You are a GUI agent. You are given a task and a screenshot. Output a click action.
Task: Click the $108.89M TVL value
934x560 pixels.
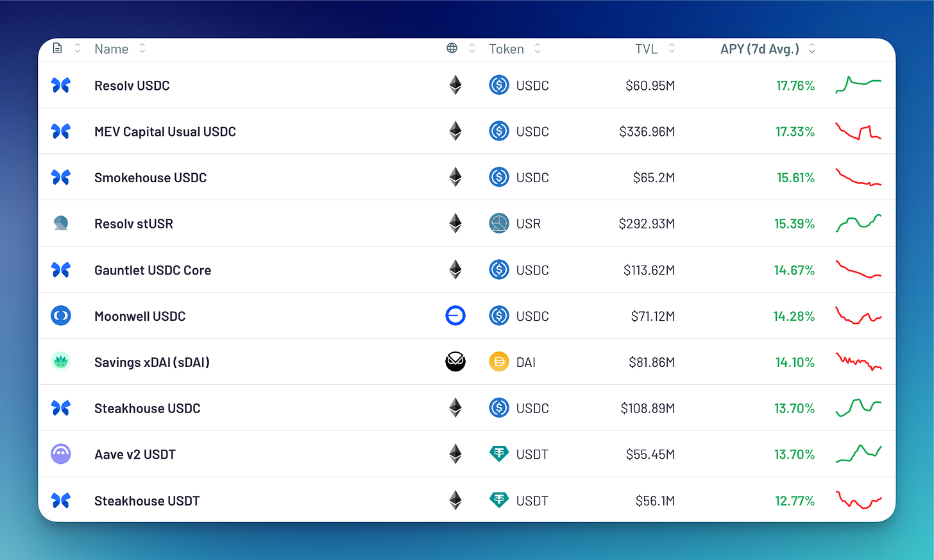tap(647, 409)
